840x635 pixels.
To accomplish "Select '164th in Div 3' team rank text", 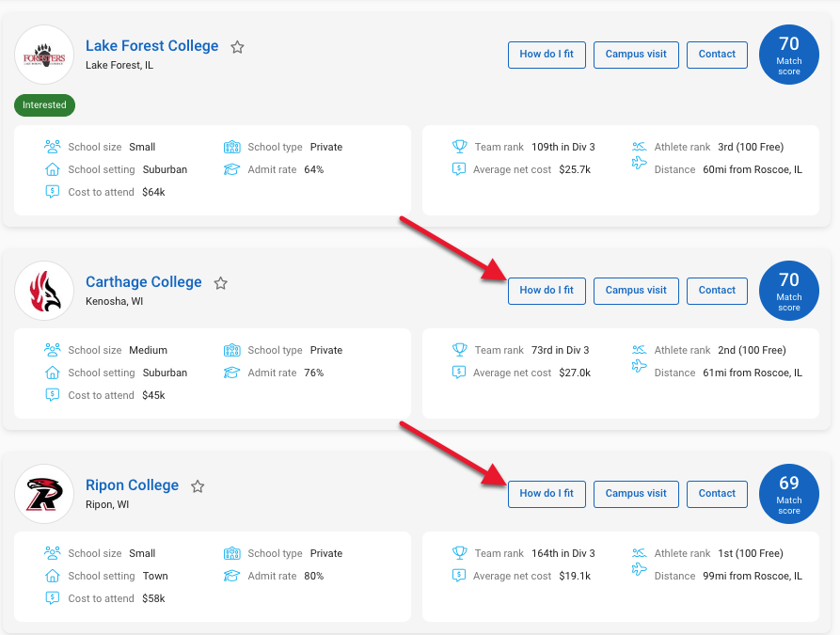I will pyautogui.click(x=563, y=553).
